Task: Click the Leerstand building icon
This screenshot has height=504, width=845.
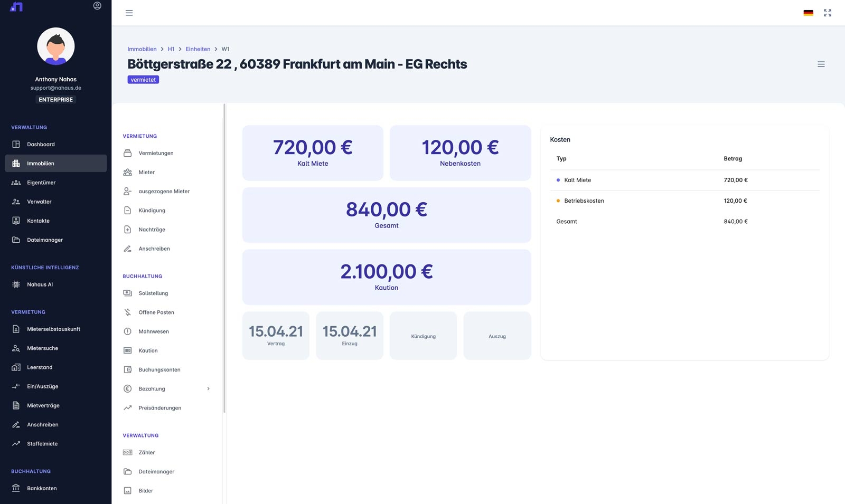Action: click(x=16, y=367)
